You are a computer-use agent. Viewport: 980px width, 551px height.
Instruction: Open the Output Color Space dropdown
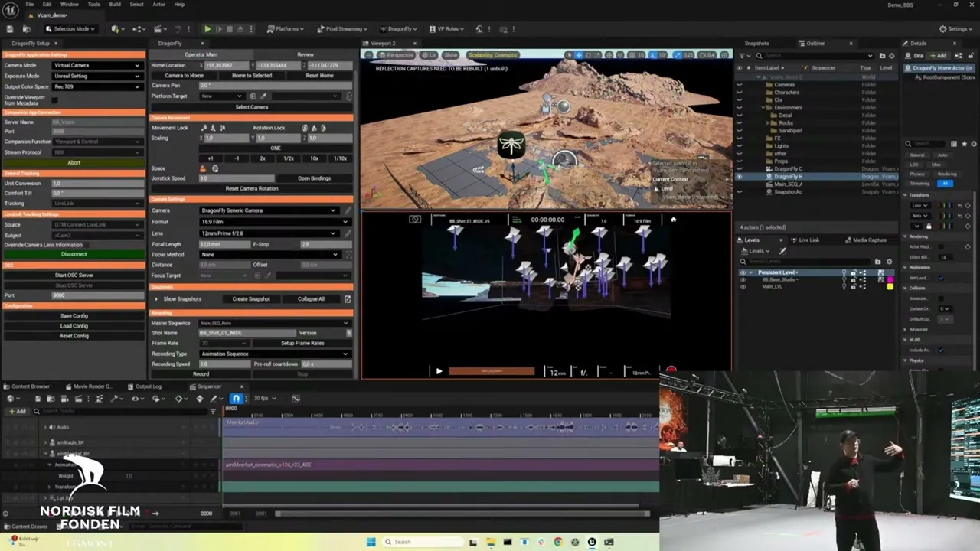(x=96, y=86)
